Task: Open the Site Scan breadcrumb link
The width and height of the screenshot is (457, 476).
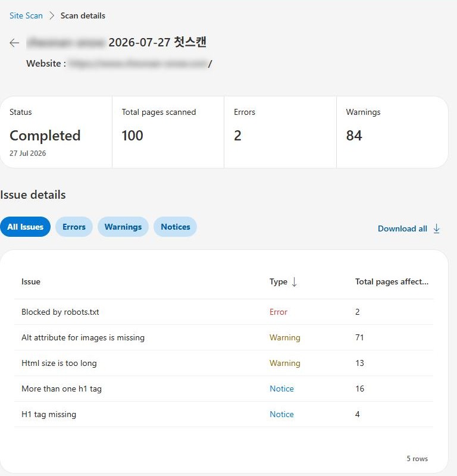Action: tap(26, 15)
